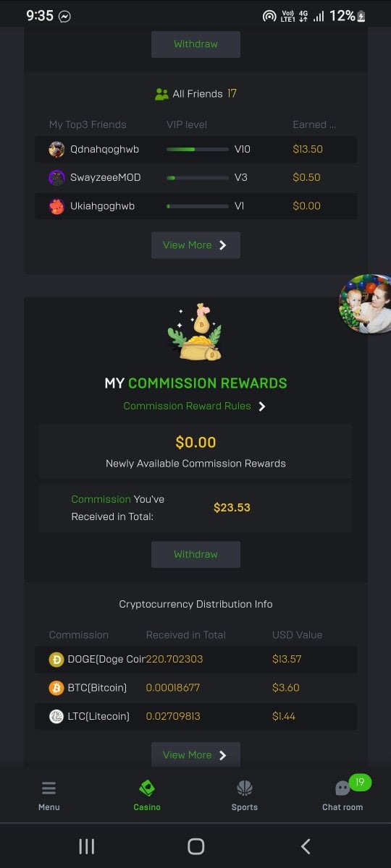Tap the Litecoin coin icon
The height and width of the screenshot is (868, 391).
coord(56,717)
